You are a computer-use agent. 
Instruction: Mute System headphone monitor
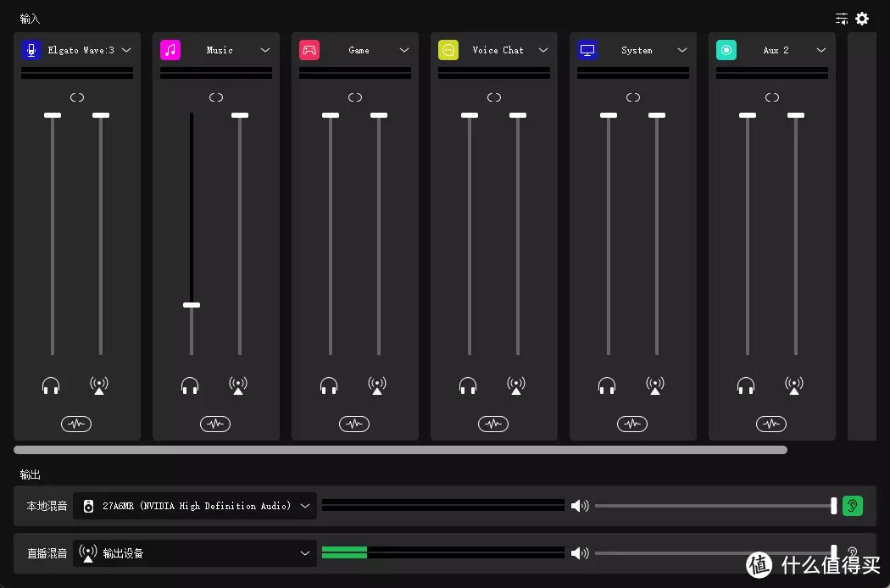tap(608, 386)
